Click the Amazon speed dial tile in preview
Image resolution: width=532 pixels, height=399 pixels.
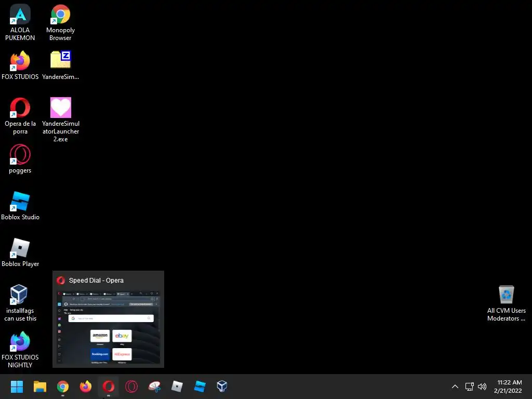pos(100,336)
